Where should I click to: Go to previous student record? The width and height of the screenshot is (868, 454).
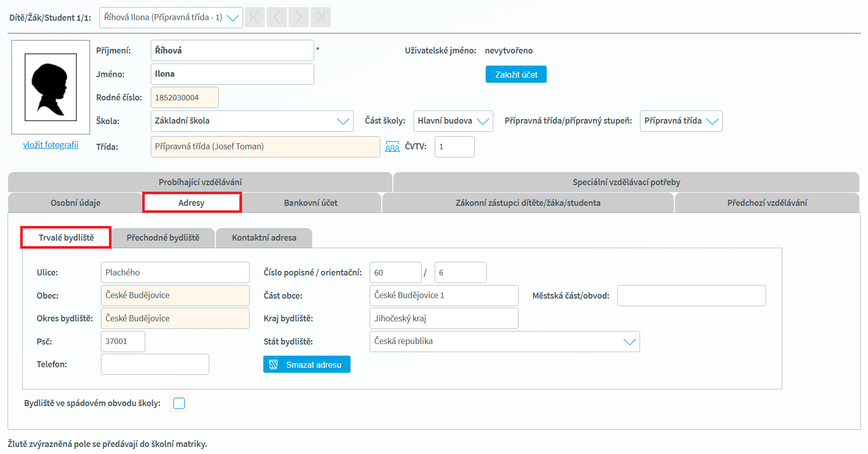[x=277, y=18]
